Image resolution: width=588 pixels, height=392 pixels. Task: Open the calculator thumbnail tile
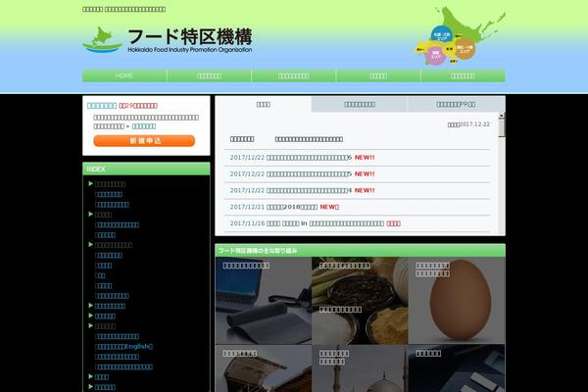457,368
